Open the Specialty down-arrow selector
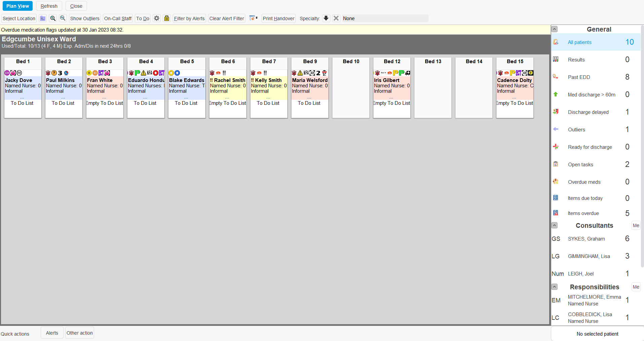The width and height of the screenshot is (644, 341). tap(326, 18)
